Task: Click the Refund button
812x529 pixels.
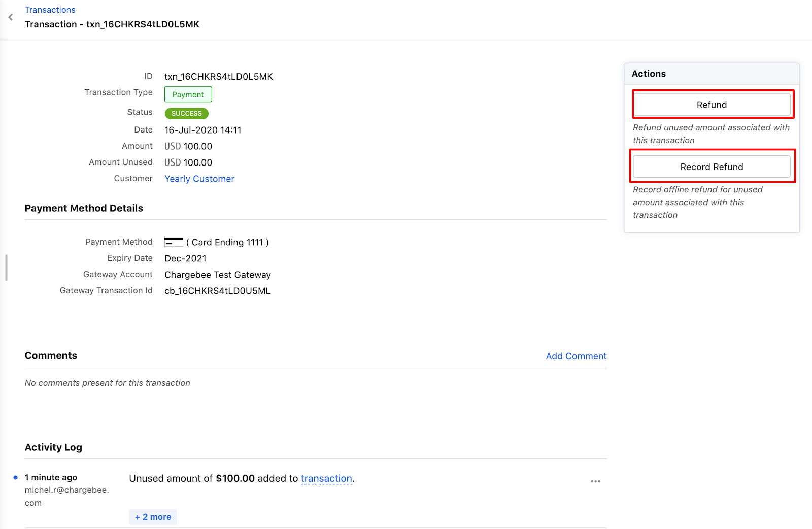Action: coord(712,105)
